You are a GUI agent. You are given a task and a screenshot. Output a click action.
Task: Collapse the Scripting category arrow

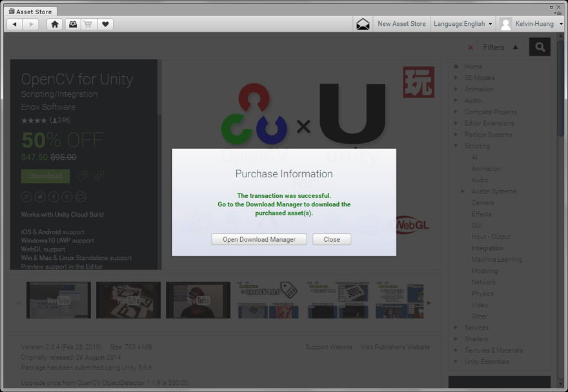click(x=456, y=146)
